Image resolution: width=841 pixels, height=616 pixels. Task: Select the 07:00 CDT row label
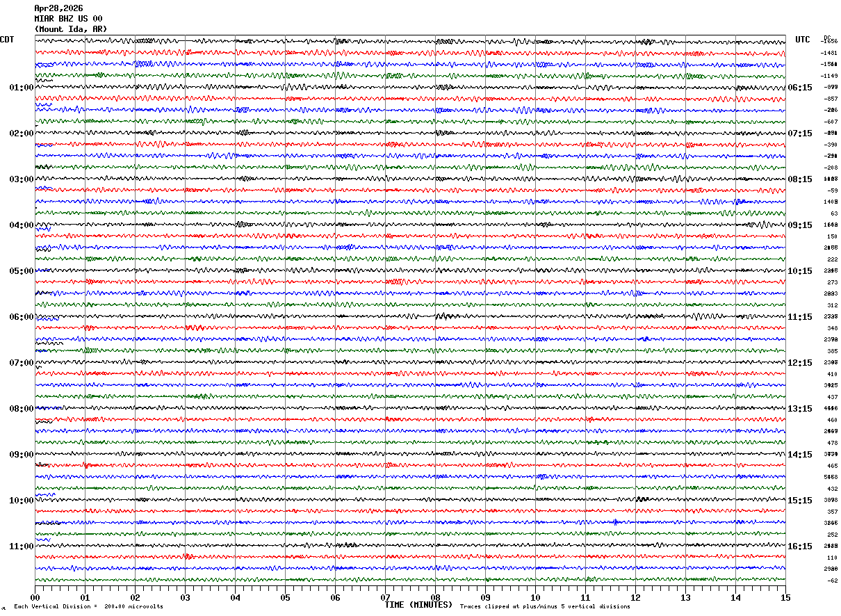click(x=21, y=363)
